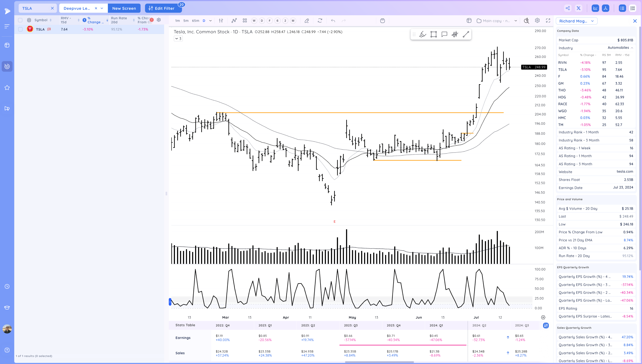The image size is (642, 364).
Task: Click the New Screen button
Action: (x=124, y=8)
